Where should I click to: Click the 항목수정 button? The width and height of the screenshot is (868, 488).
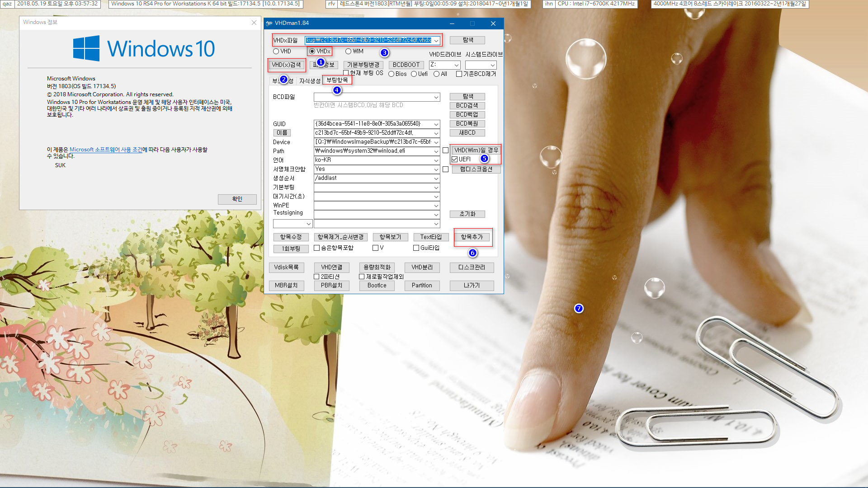(x=291, y=237)
